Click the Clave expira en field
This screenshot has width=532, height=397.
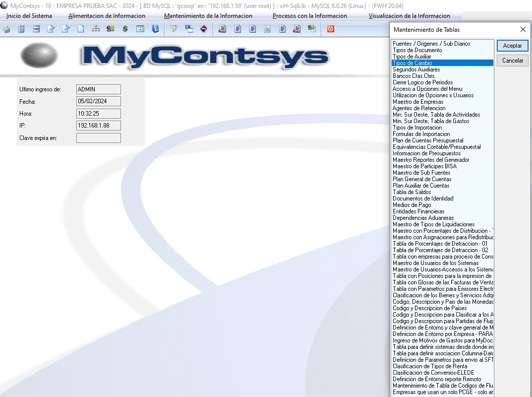(98, 138)
